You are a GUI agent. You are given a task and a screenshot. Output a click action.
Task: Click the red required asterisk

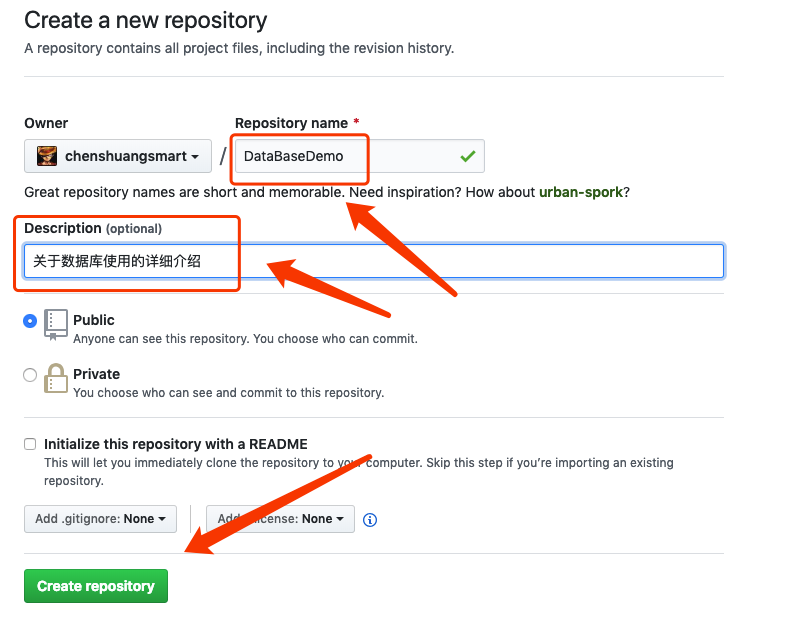[x=356, y=122]
